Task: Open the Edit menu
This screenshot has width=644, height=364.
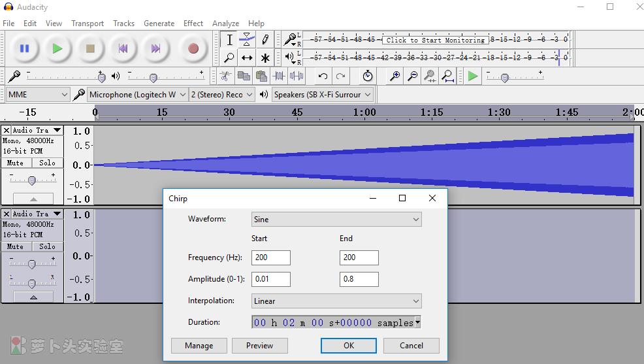Action: (30, 24)
